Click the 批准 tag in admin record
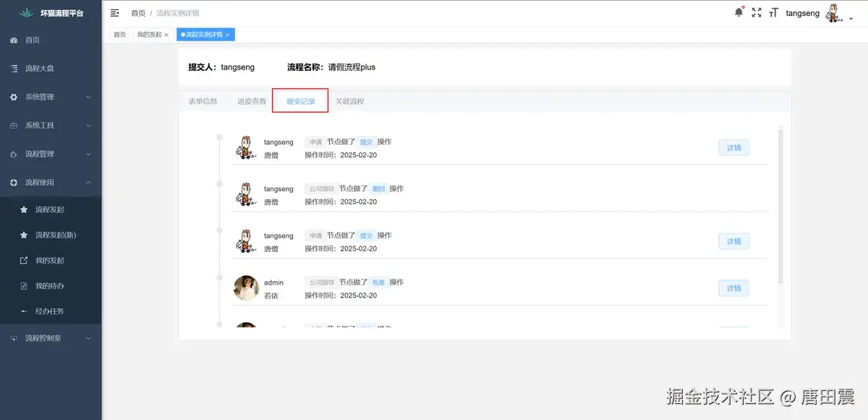 378,282
